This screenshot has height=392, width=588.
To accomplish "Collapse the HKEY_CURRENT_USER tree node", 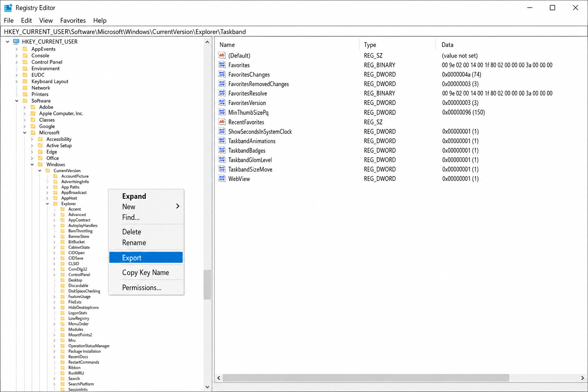I will point(8,41).
